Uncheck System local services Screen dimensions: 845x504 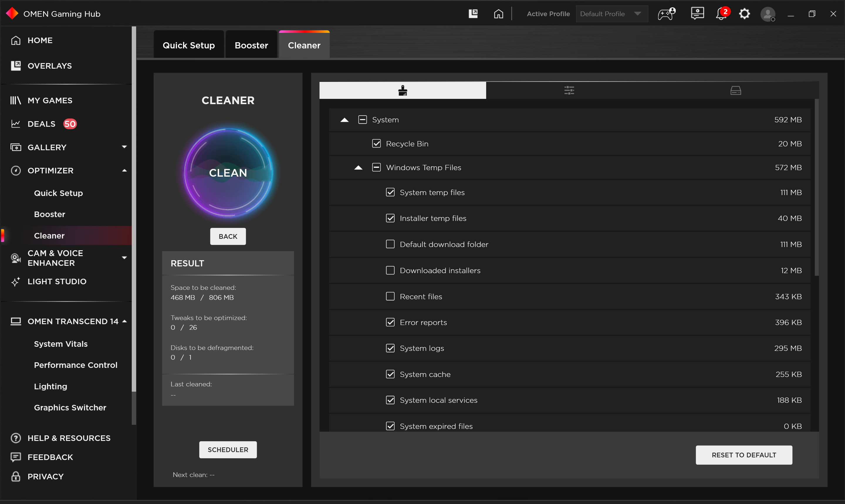coord(390,400)
